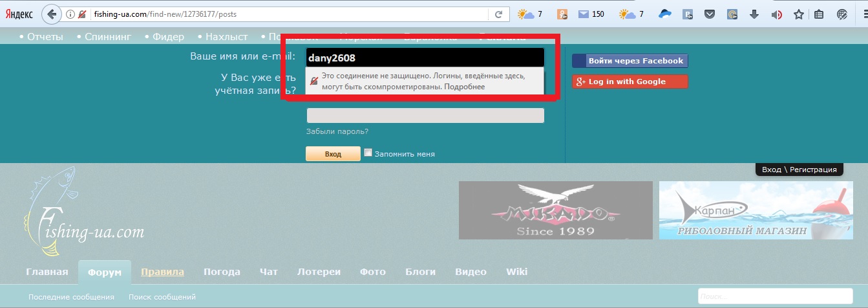Click Войти через Facebook button
This screenshot has width=868, height=308.
(x=630, y=61)
